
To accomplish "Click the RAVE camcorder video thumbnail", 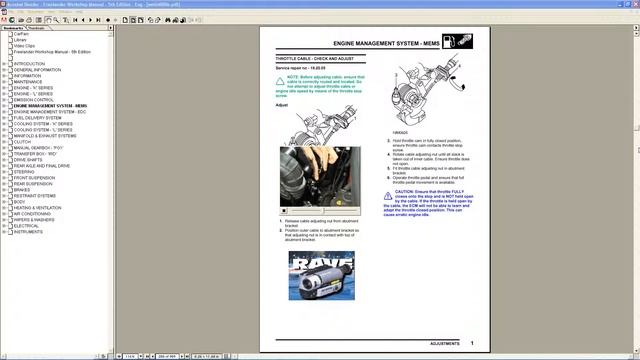I will [x=322, y=276].
